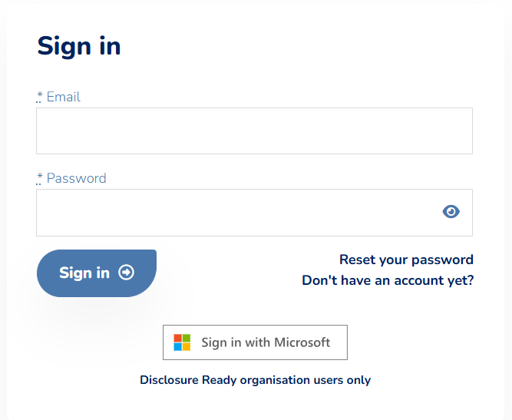
Task: Click the Email field label
Action: [x=64, y=97]
